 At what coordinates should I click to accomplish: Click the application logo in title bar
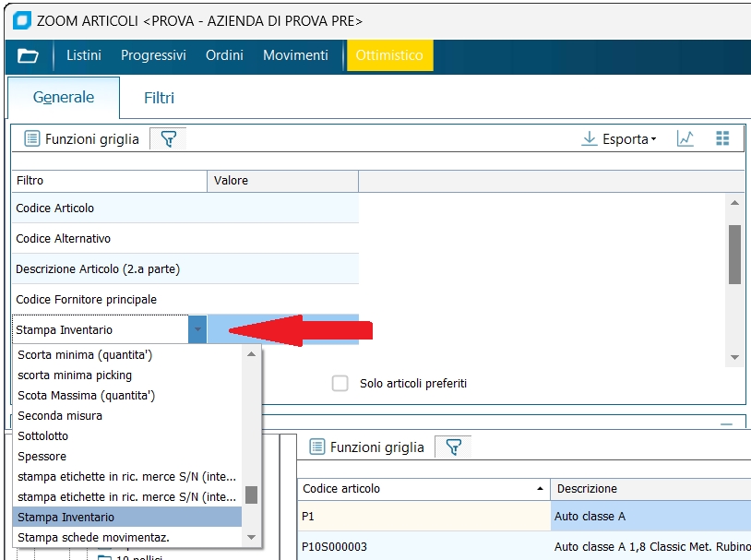[21, 20]
